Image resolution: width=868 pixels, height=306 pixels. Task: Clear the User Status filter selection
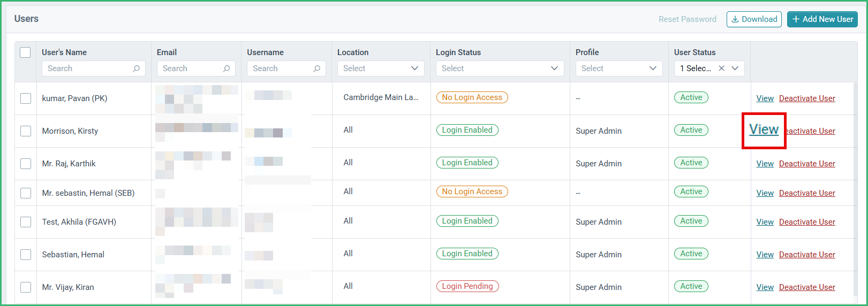click(721, 68)
